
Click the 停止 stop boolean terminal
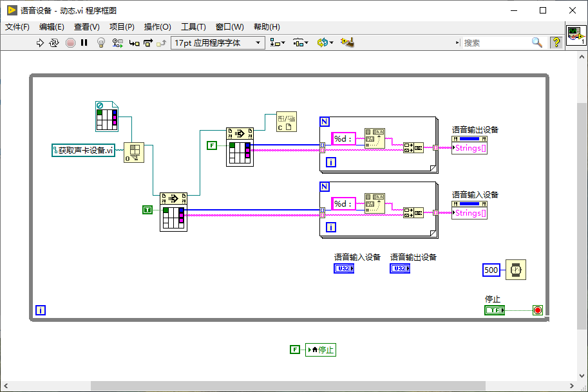pyautogui.click(x=494, y=310)
